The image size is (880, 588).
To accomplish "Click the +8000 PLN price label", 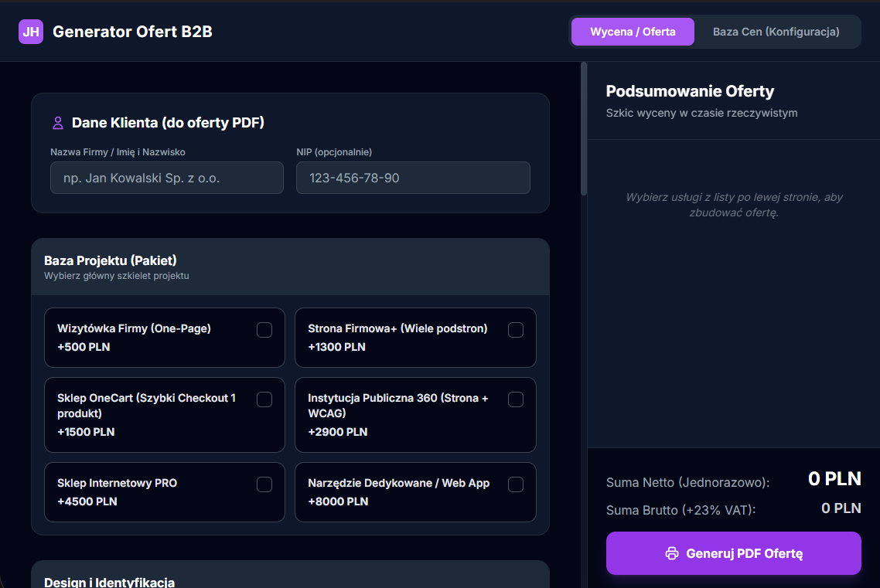I will pos(338,501).
